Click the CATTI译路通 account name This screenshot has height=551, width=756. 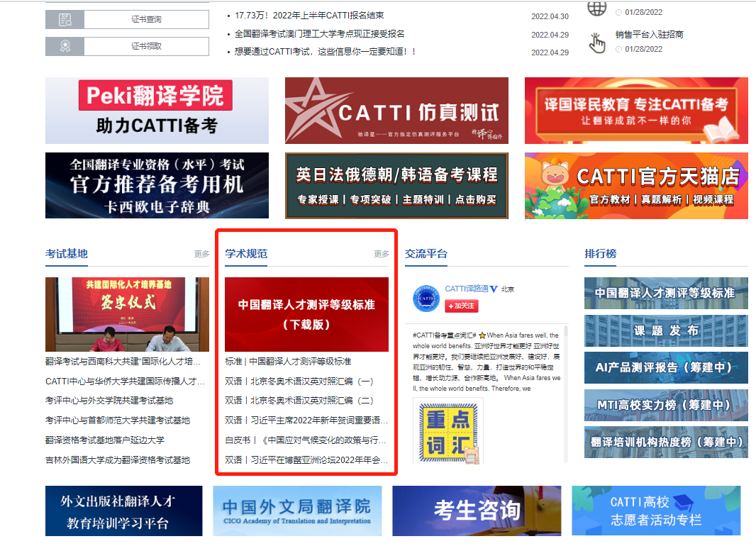click(466, 289)
